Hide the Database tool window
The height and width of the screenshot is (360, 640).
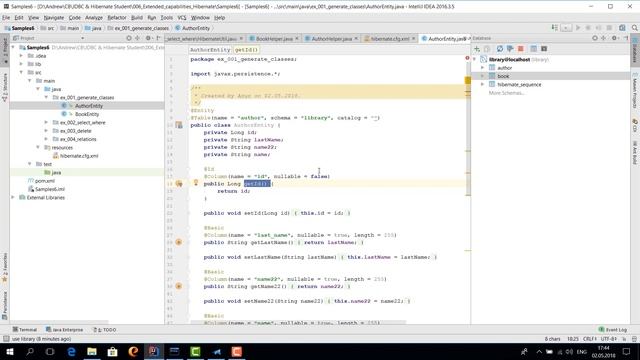[626, 38]
